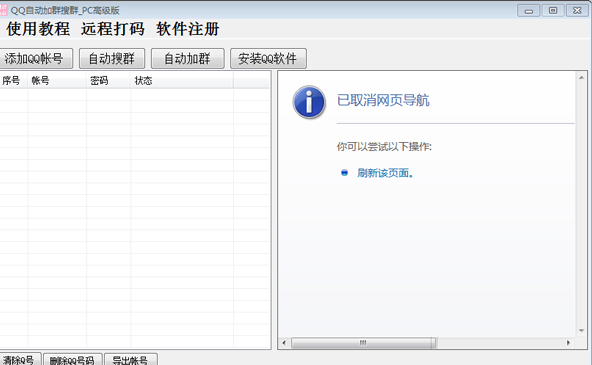Open the 使用教程 menu
This screenshot has width=592, height=365.
tap(38, 29)
